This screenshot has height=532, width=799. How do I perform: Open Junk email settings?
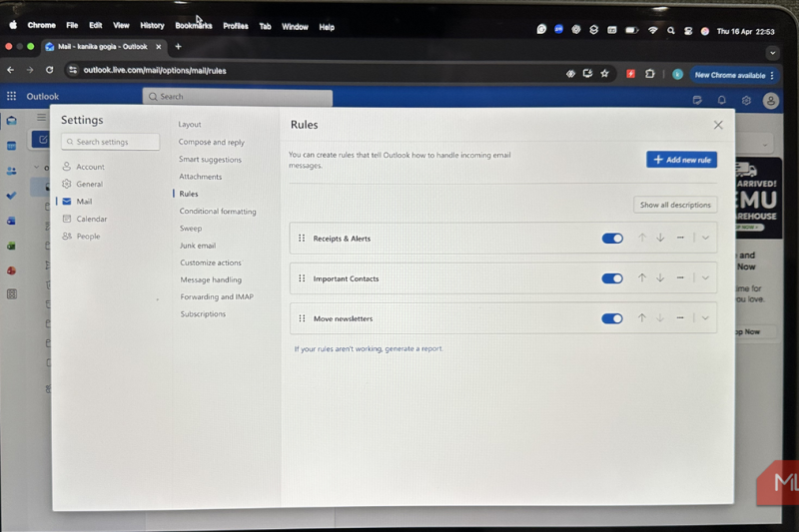click(198, 246)
